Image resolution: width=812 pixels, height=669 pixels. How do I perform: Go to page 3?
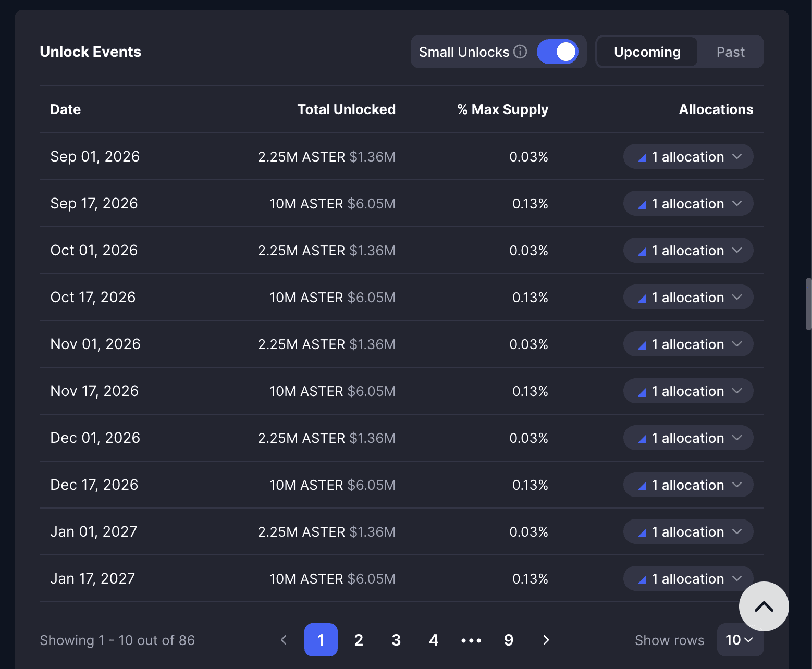(x=396, y=640)
